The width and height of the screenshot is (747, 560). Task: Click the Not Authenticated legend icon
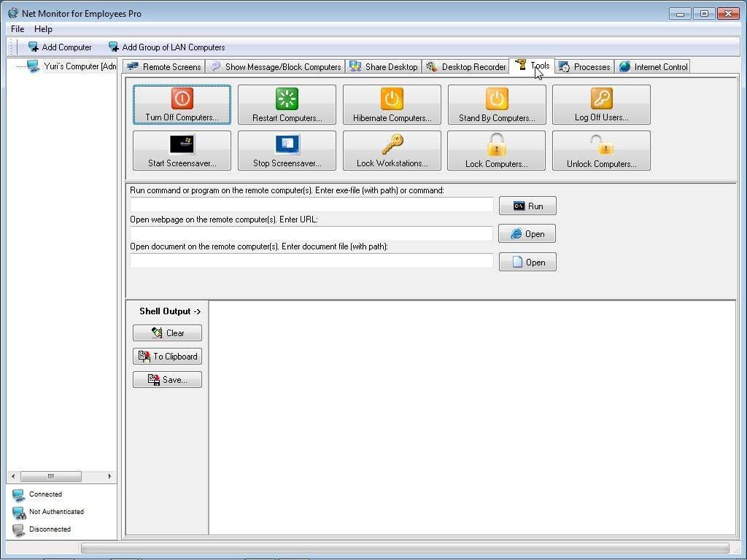coord(18,513)
